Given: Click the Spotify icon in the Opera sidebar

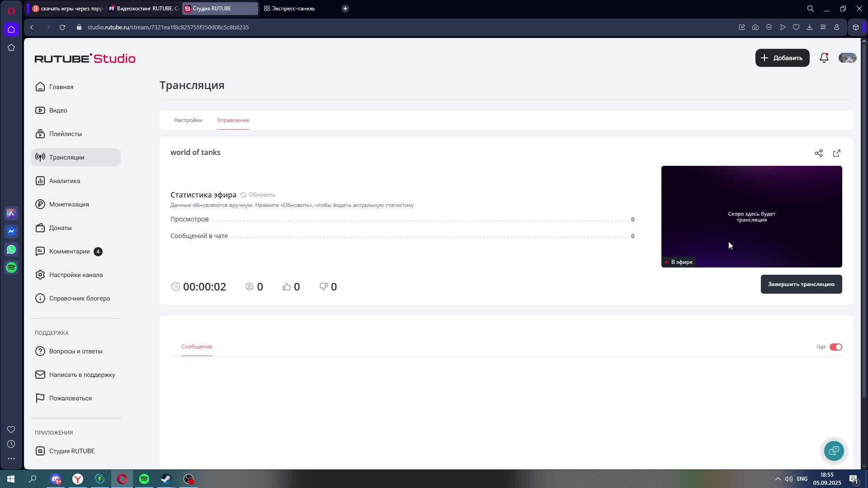Looking at the screenshot, I should click(x=11, y=267).
